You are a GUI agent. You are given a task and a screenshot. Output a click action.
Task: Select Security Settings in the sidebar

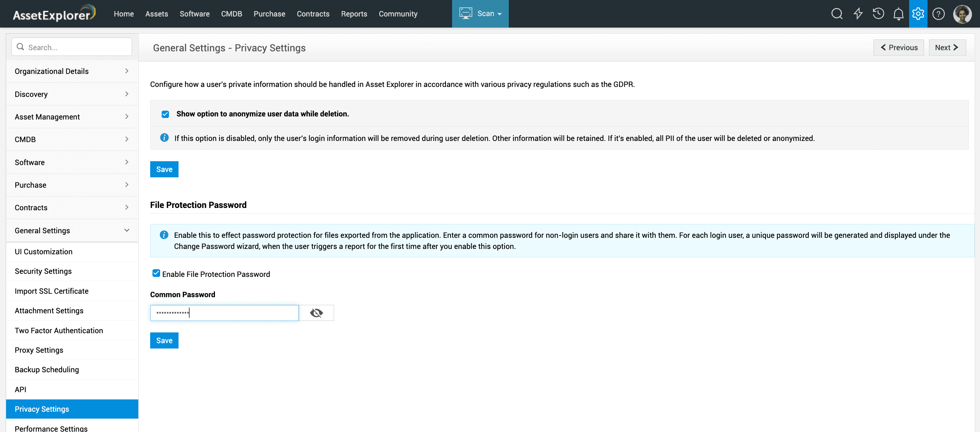[x=43, y=271]
